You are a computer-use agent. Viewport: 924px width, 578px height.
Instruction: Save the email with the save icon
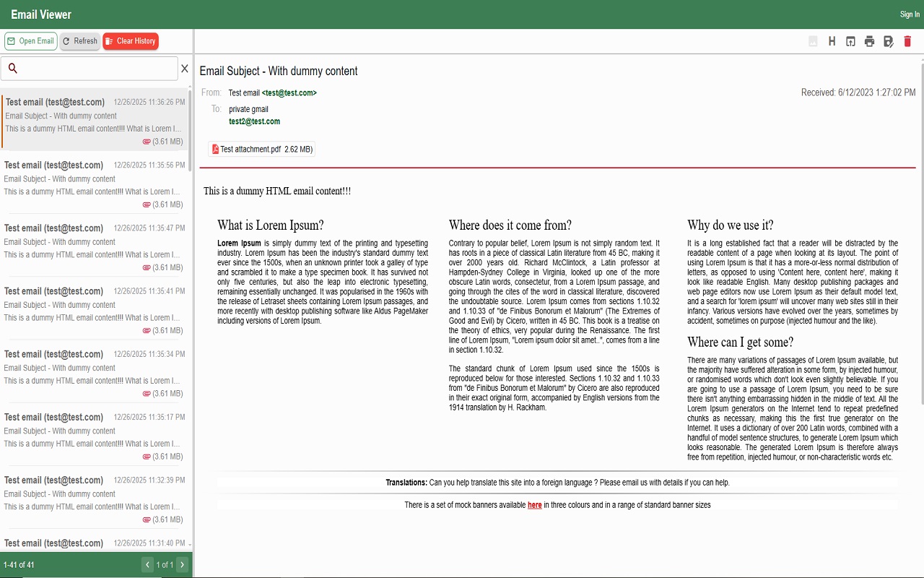[888, 41]
